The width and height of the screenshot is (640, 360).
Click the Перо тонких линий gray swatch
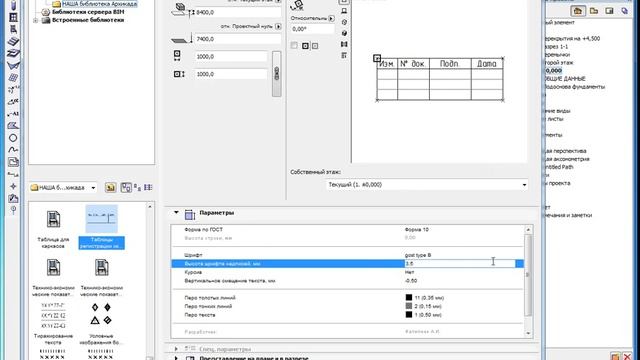click(x=409, y=306)
